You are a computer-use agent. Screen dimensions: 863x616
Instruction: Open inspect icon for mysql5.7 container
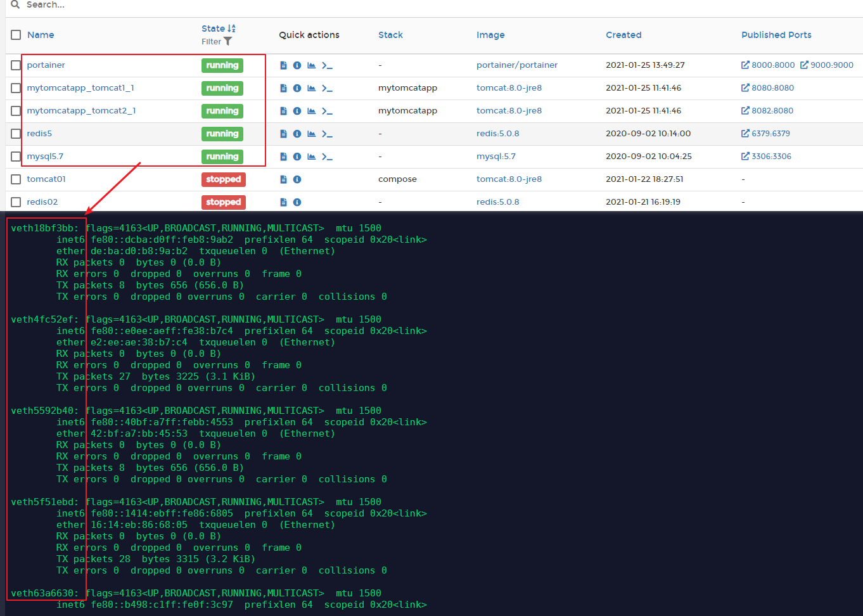297,157
